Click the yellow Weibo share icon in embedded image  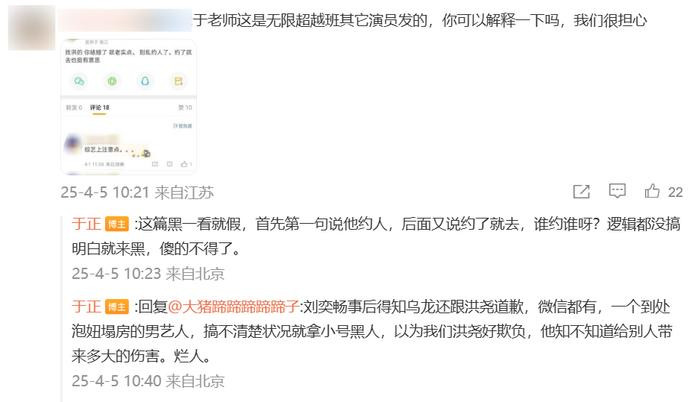pyautogui.click(x=178, y=81)
